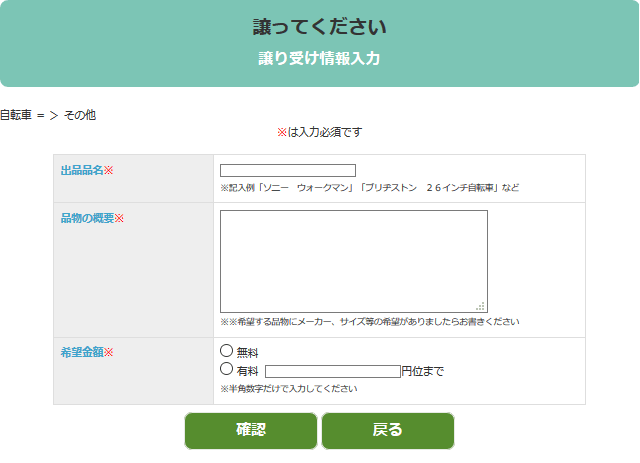Image resolution: width=640 pixels, height=463 pixels.
Task: Click the 出品品名 text input field
Action: pos(288,171)
